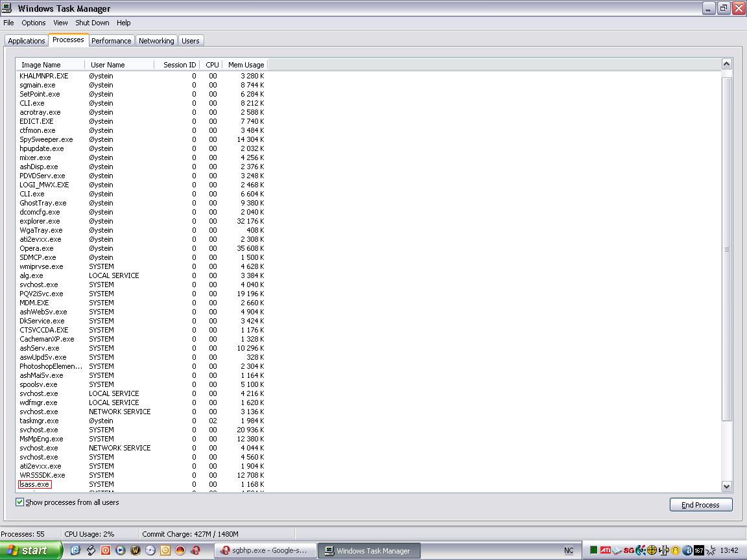Click the silver CD disc icon in Quick Launch
The height and width of the screenshot is (560, 747).
pyautogui.click(x=150, y=550)
